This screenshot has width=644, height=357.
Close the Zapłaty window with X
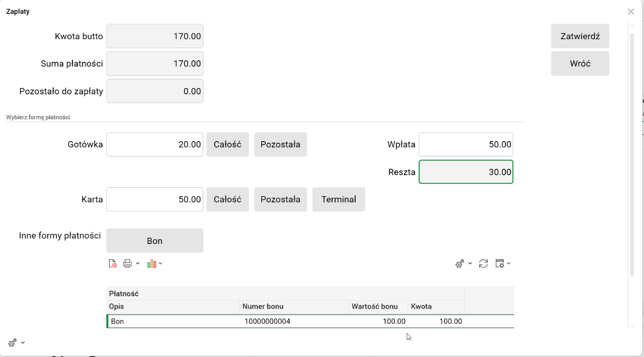click(x=631, y=12)
